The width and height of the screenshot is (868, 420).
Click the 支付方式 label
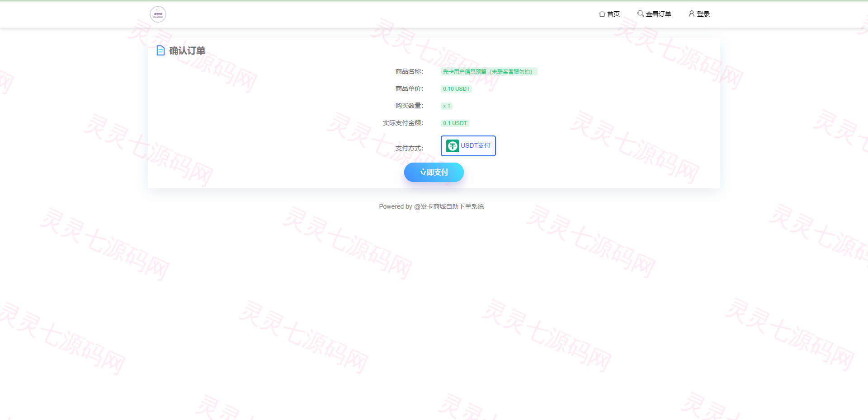click(410, 148)
